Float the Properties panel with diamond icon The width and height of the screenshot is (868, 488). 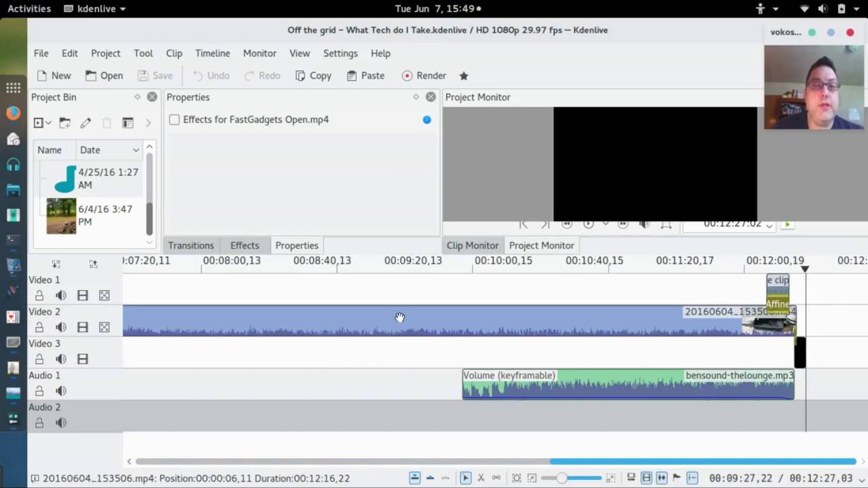[416, 97]
